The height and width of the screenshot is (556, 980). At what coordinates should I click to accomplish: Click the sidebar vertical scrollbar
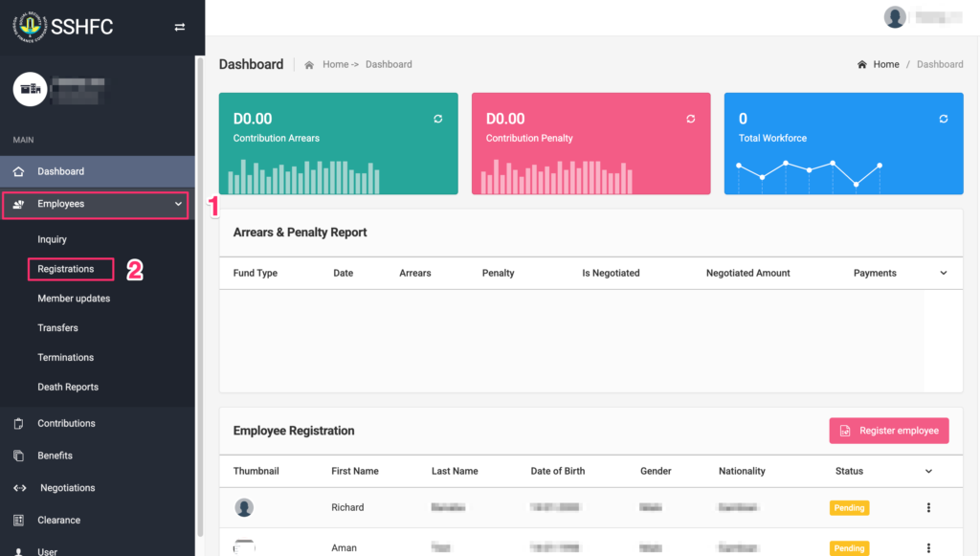tap(199, 287)
